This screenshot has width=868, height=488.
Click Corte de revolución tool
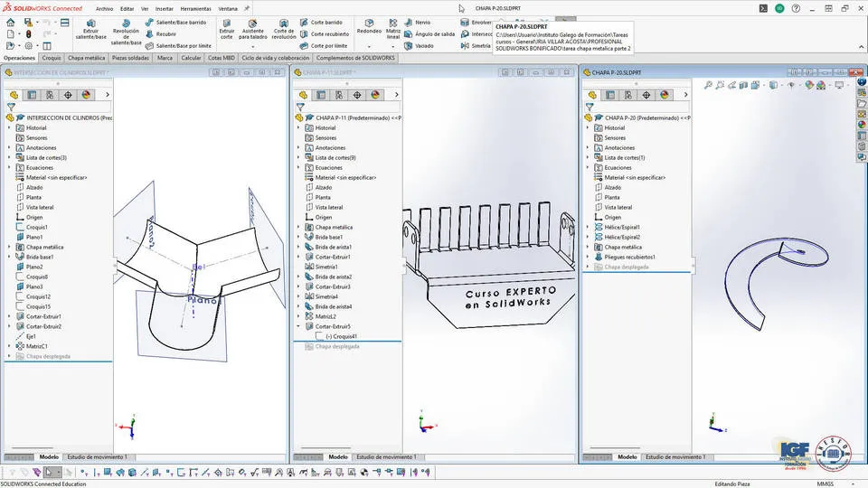284,29
